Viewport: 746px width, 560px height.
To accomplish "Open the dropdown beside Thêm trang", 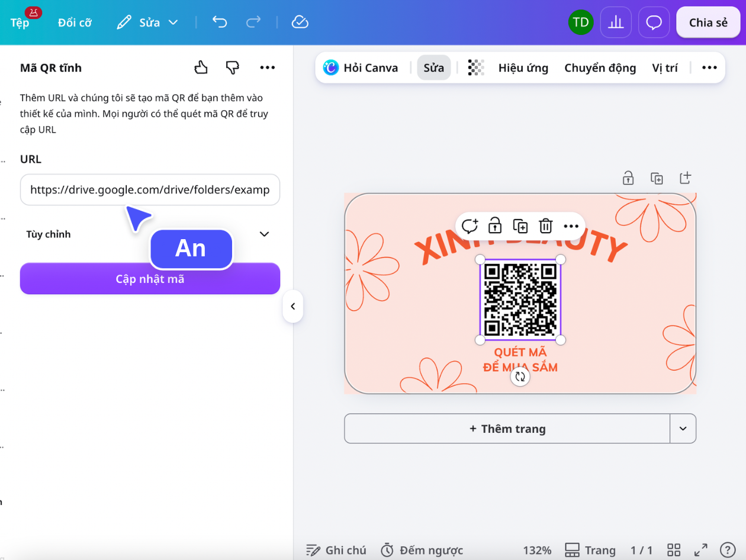I will tap(683, 429).
